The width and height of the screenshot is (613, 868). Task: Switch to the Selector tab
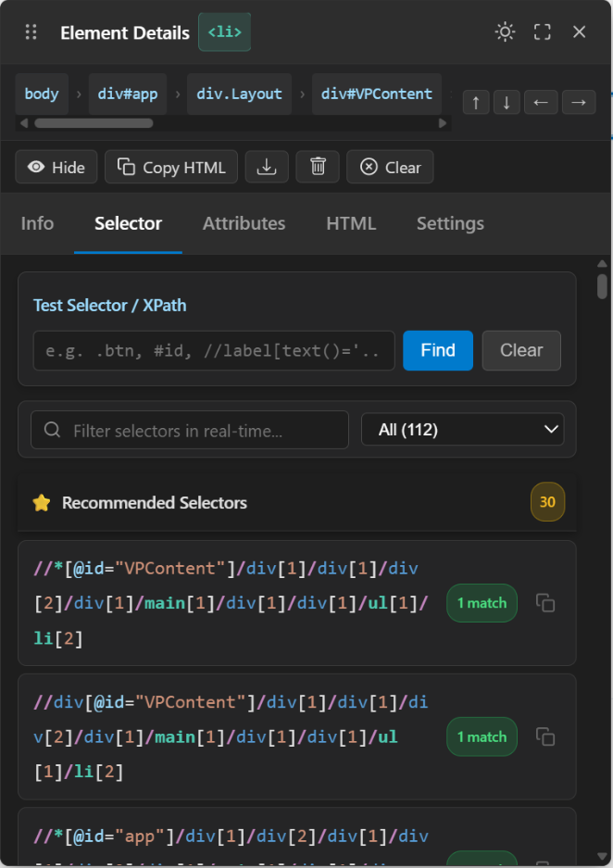point(128,223)
